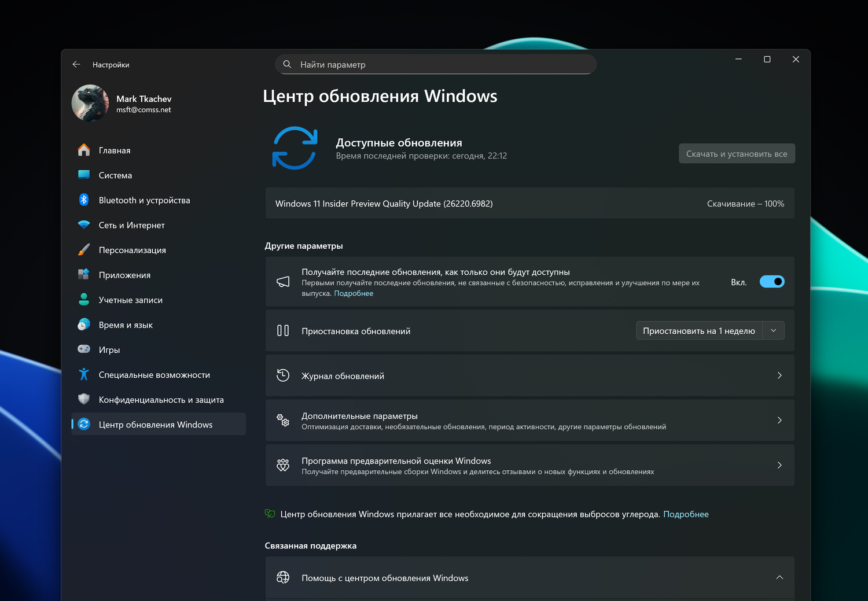The height and width of the screenshot is (601, 868).
Task: Collapse Помощь с центром обновления Windows
Action: point(779,577)
